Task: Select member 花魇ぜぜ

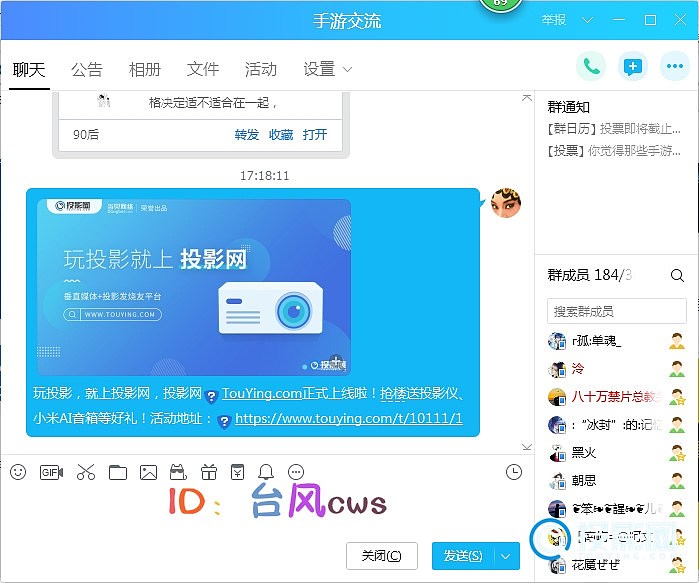Action: point(617,565)
